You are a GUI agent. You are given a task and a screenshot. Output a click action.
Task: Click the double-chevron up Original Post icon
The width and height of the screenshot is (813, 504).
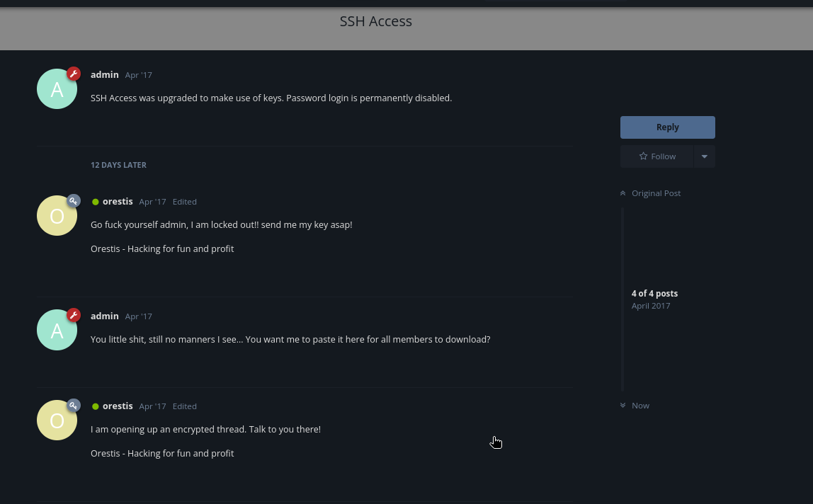[623, 193]
